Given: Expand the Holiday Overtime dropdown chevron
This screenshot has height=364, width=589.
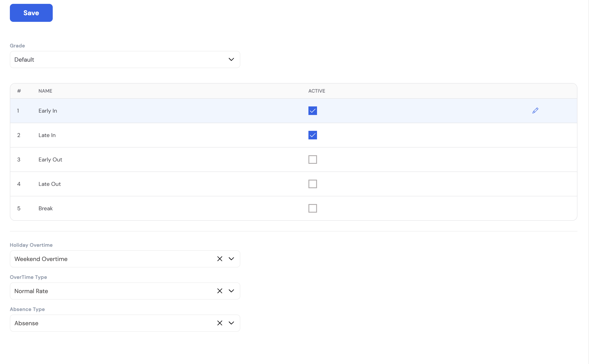Looking at the screenshot, I should point(231,259).
